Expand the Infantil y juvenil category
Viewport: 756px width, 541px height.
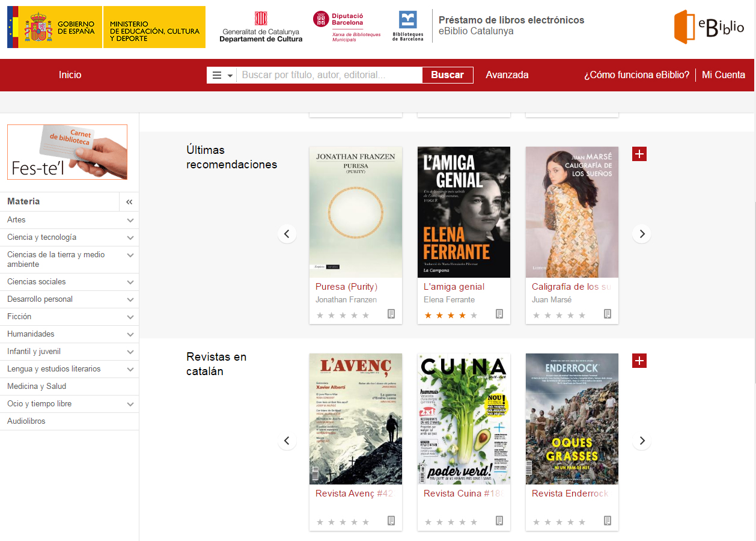coord(130,352)
